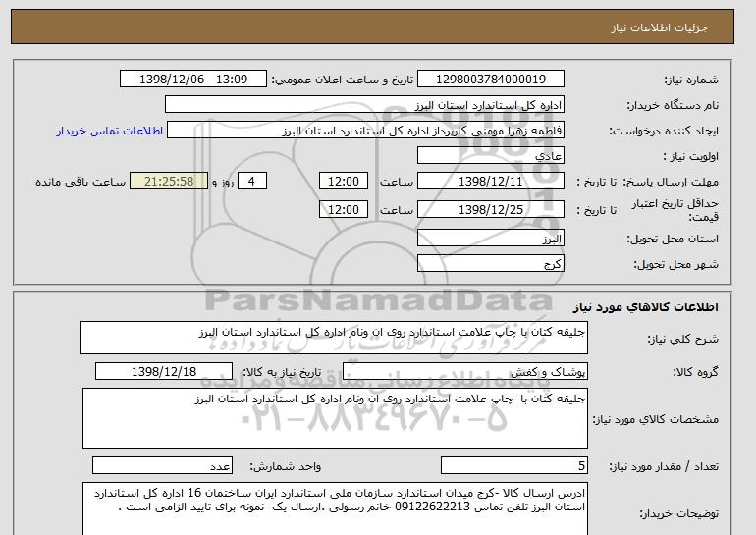Click the section heading اطلاعات کالاهای مورد نیاز
The width and height of the screenshot is (756, 535).
(x=645, y=307)
